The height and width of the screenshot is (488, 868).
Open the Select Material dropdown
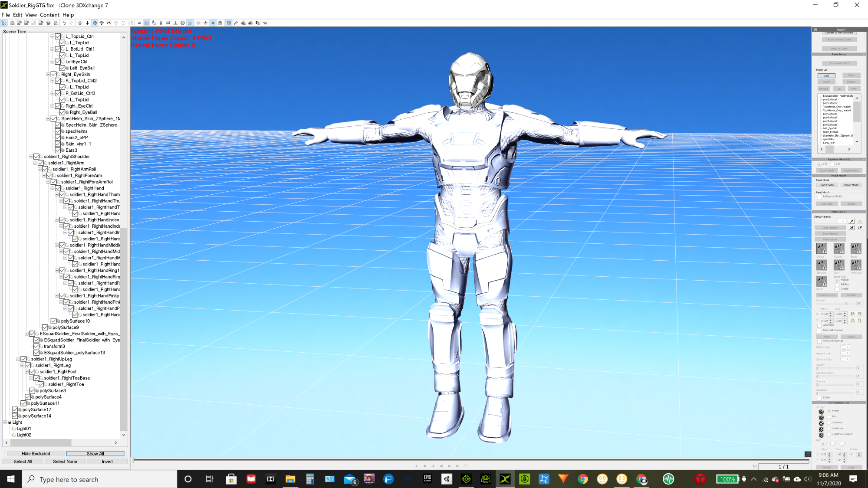831,221
